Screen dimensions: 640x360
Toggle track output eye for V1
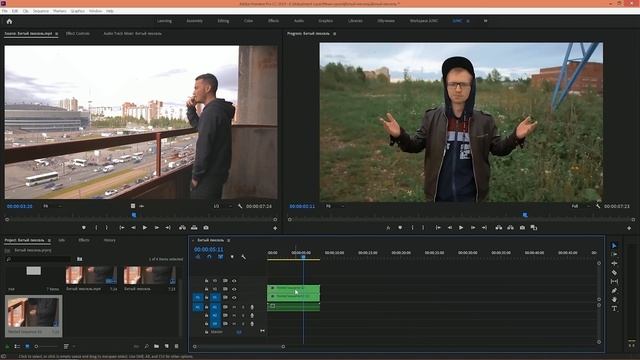(x=234, y=298)
